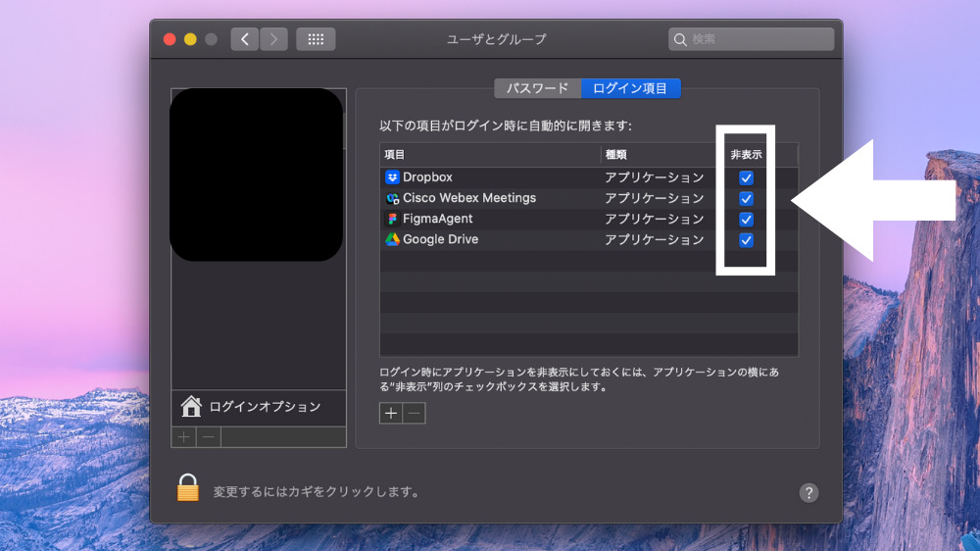Click the back navigation arrow
The height and width of the screenshot is (551, 980).
coord(244,39)
